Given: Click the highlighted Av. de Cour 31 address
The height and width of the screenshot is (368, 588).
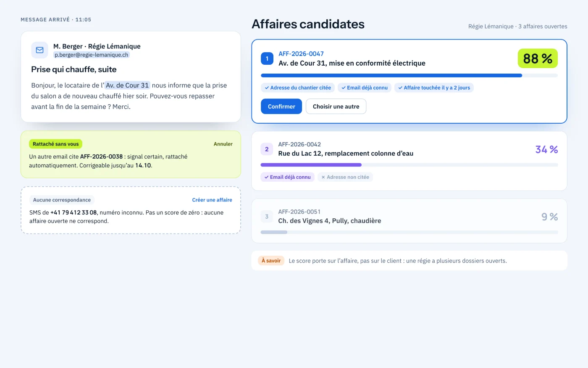Looking at the screenshot, I should [x=127, y=85].
